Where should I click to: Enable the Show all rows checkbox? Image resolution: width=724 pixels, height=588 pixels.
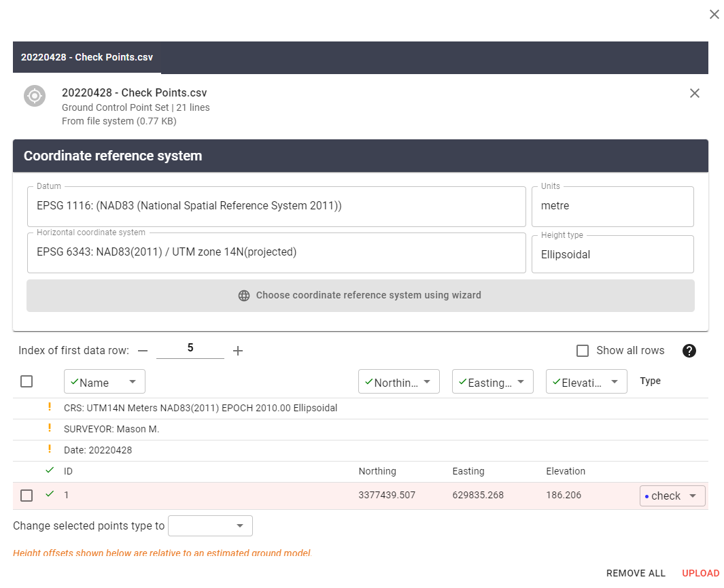(583, 351)
